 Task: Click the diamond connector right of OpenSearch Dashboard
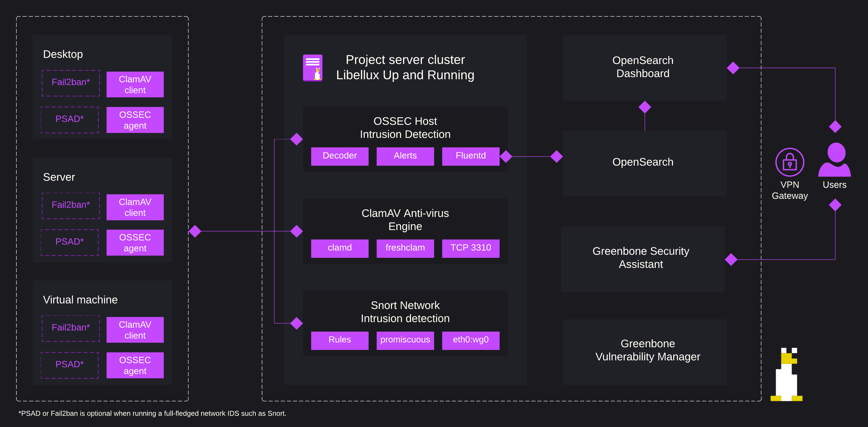733,68
